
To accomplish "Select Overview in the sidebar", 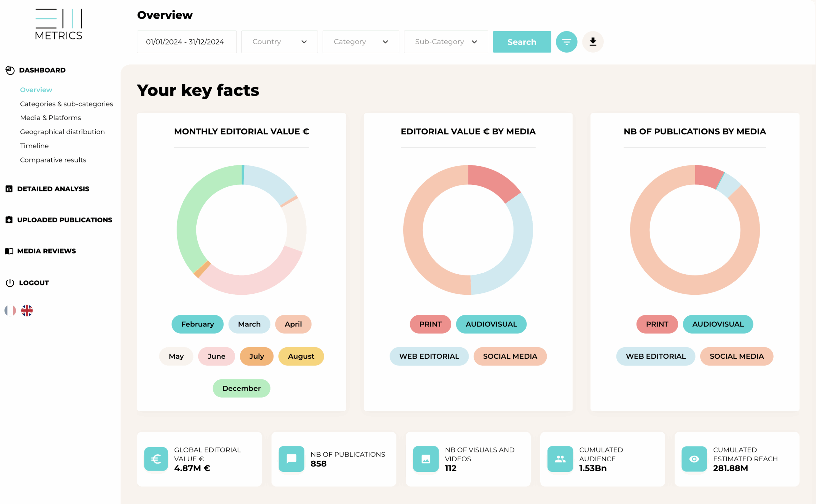I will 36,90.
